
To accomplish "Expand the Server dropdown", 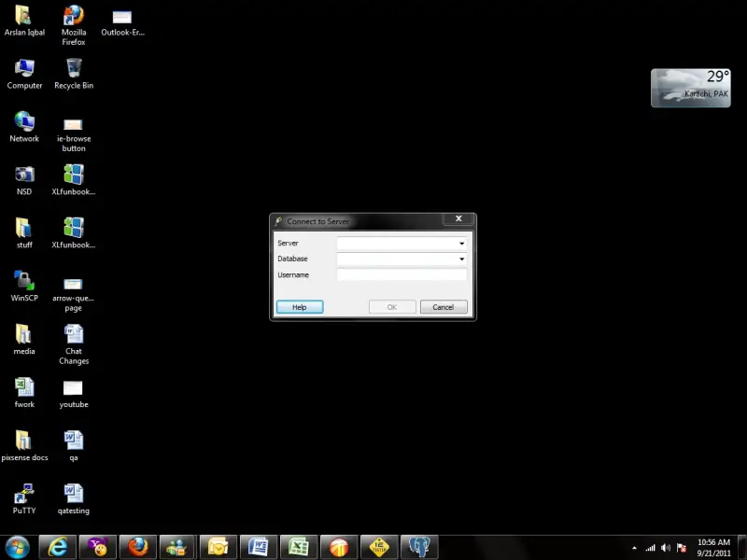I will (461, 244).
